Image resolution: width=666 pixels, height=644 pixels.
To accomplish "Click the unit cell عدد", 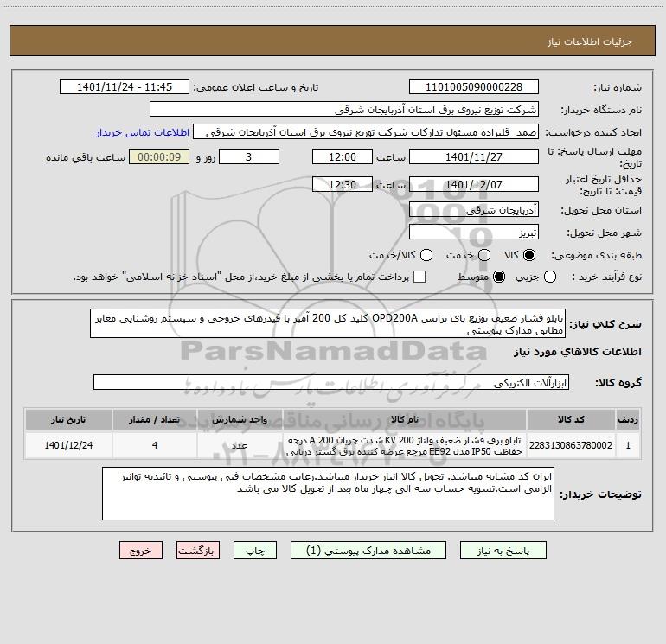I will [240, 445].
